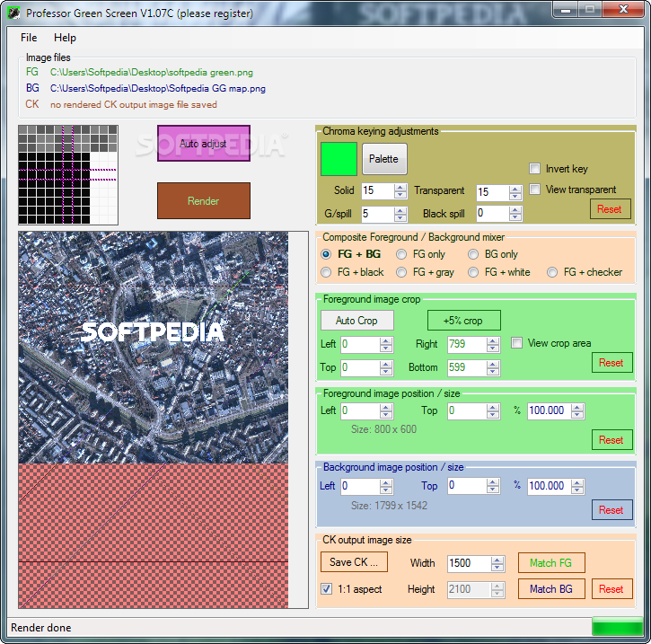Click into the Transparent value field
The image size is (651, 644).
(x=493, y=192)
